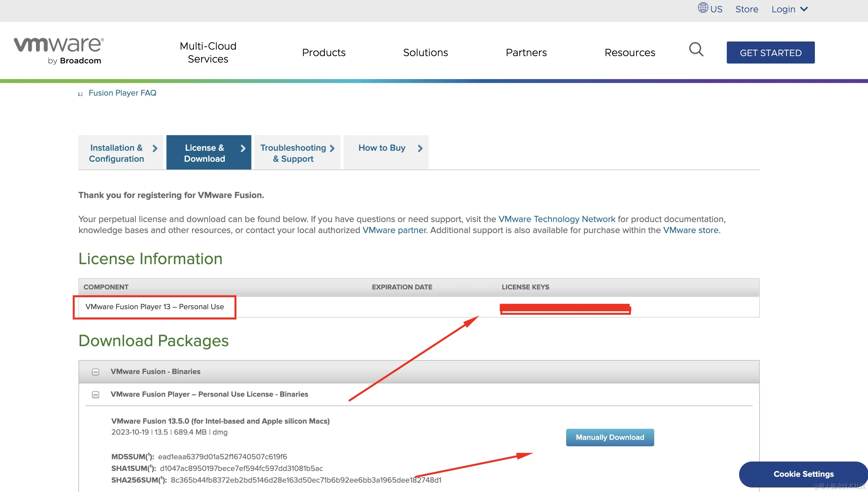Open the search magnifier icon
The image size is (868, 492).
tap(696, 50)
